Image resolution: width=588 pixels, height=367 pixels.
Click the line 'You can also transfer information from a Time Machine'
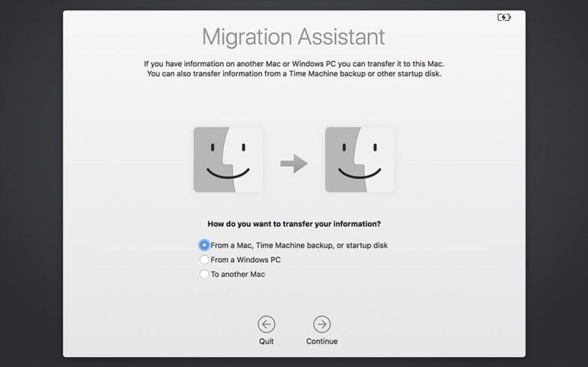(x=294, y=74)
